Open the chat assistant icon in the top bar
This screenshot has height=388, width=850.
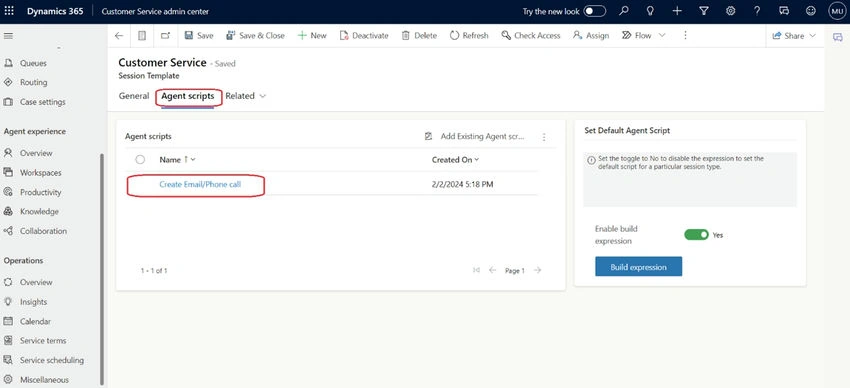784,11
